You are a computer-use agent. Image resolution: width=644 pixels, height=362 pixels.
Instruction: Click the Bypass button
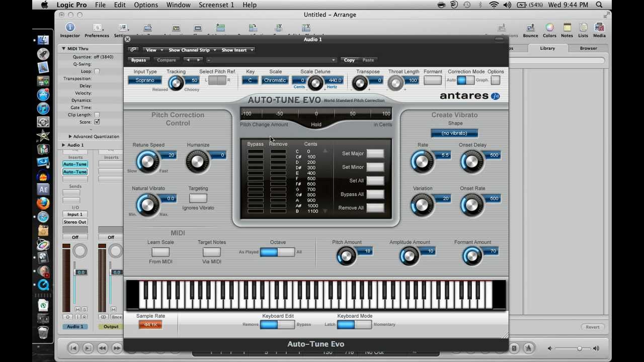tap(138, 60)
